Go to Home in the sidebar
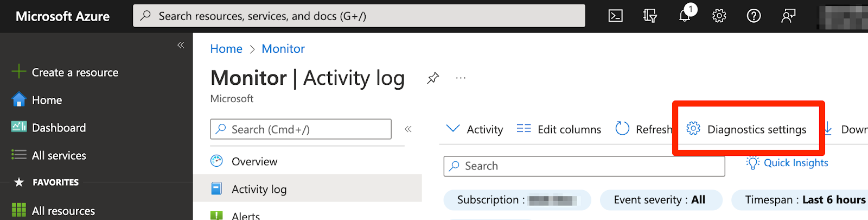This screenshot has height=220, width=868. 37,100
